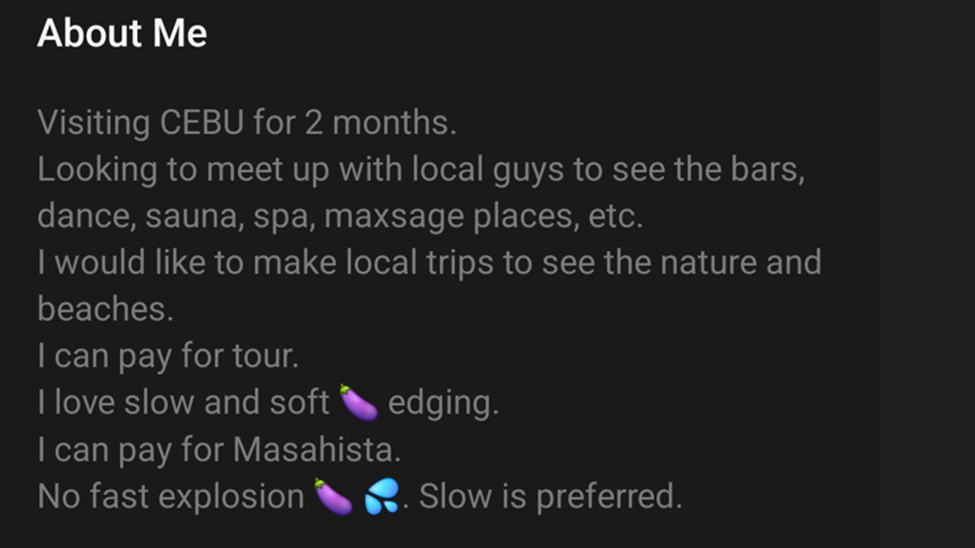Image resolution: width=975 pixels, height=548 pixels.
Task: Select the word CEBU
Action: (202, 123)
